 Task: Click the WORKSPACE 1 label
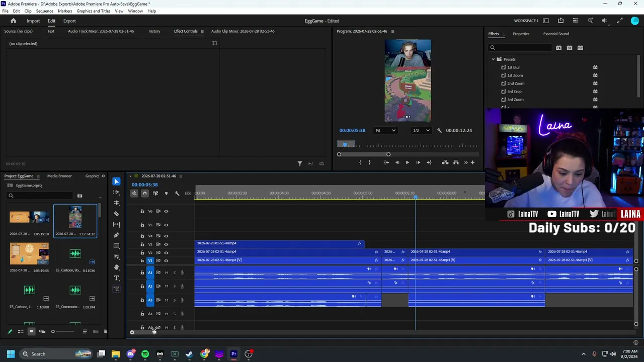tap(526, 21)
